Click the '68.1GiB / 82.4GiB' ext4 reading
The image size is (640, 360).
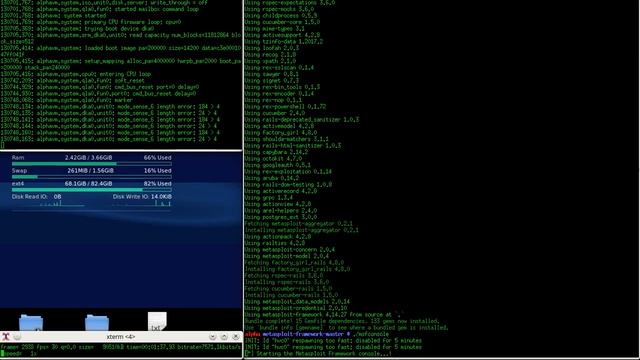(88, 184)
